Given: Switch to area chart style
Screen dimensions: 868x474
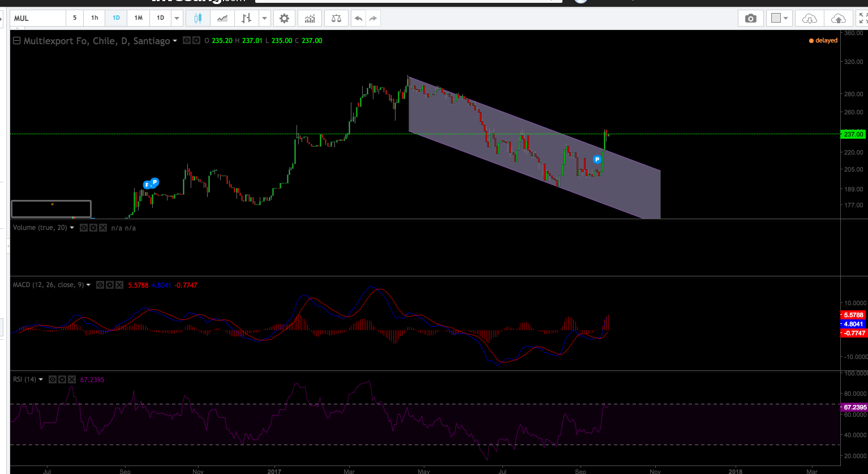Looking at the screenshot, I should (222, 18).
